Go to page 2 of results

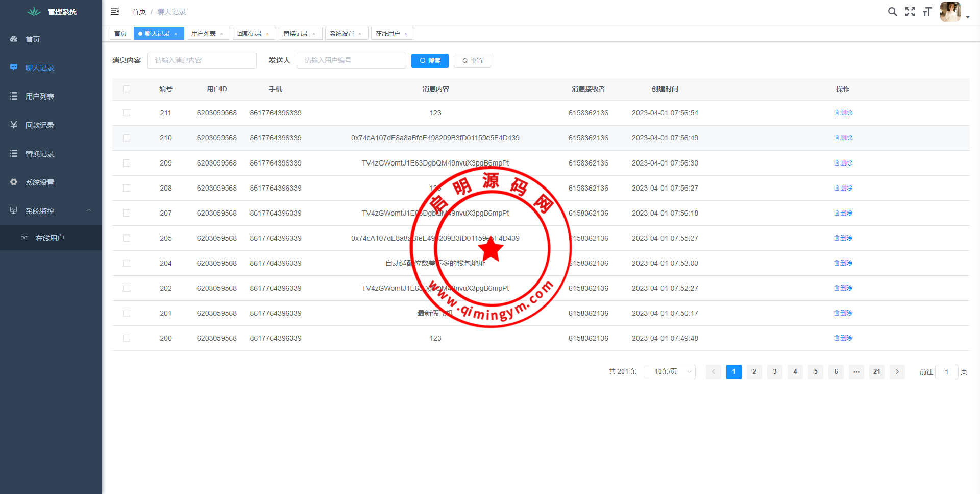point(754,372)
